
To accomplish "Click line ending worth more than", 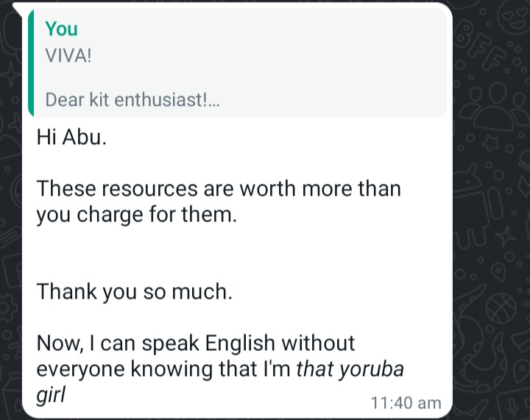I will click(219, 188).
